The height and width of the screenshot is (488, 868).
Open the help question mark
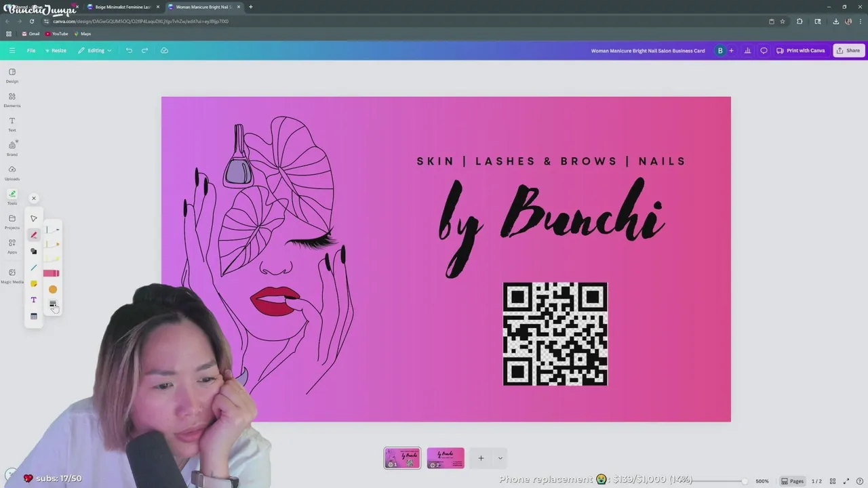(x=859, y=481)
